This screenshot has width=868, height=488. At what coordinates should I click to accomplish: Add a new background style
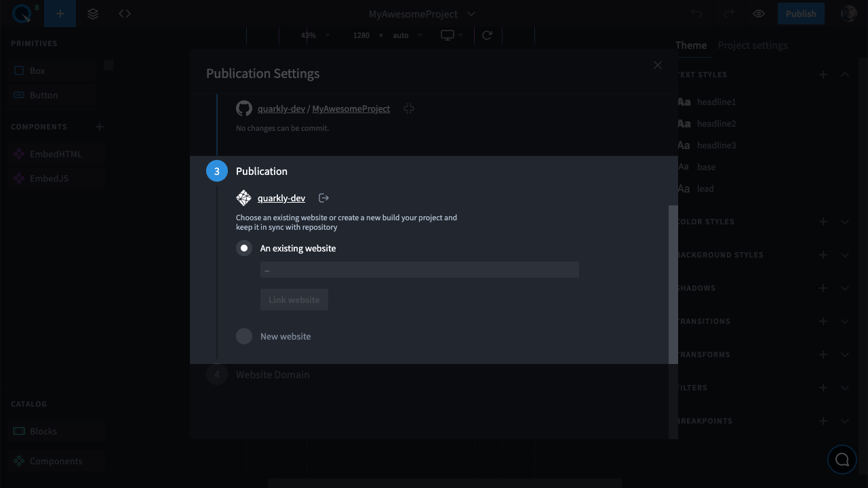[823, 255]
